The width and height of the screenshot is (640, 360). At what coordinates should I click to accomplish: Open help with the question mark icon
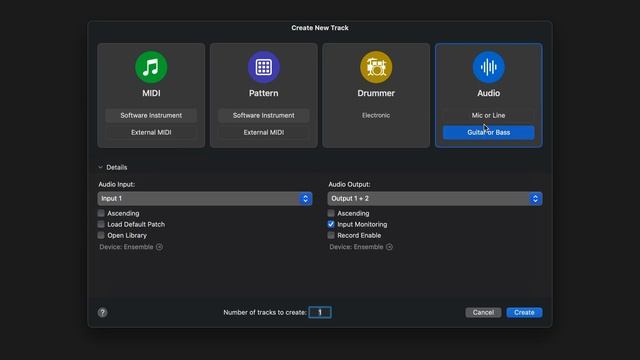102,312
